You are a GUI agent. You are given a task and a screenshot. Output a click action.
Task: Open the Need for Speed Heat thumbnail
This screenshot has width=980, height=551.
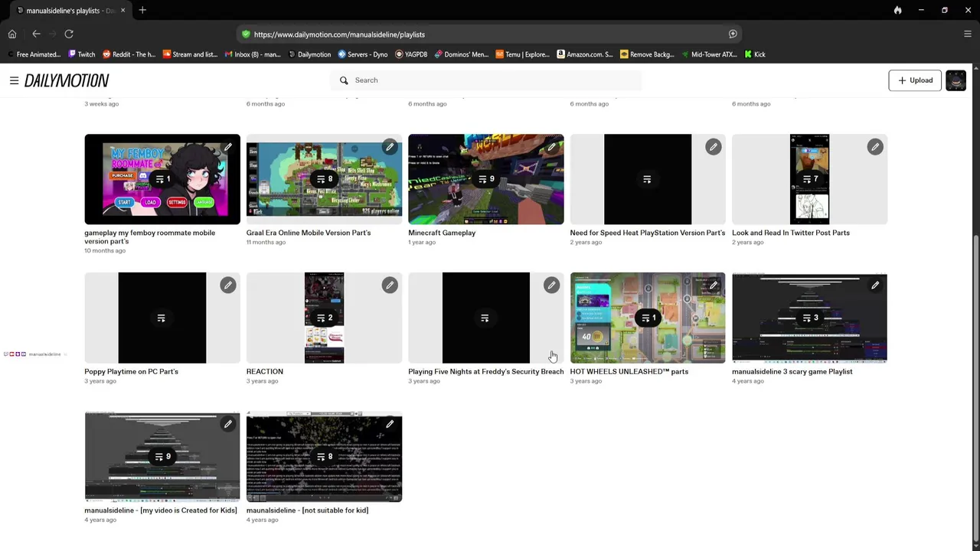pos(648,179)
